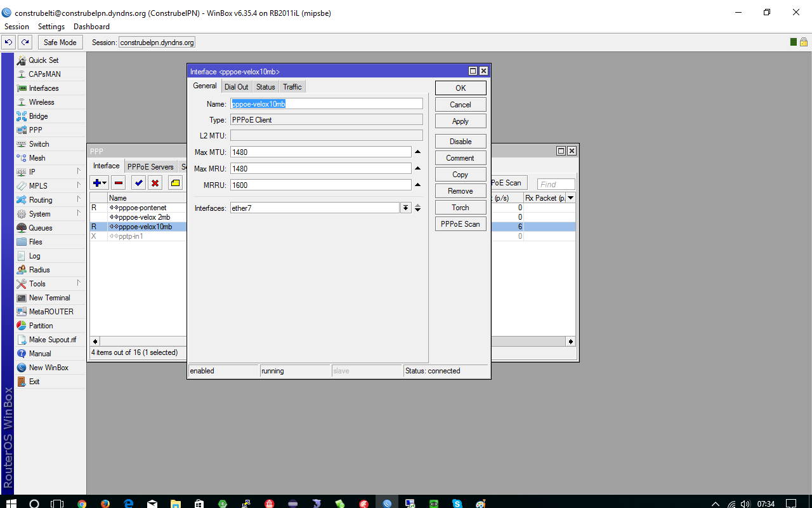Screen dimensions: 812x508
Task: Toggle Safe Mode
Action: (60, 43)
